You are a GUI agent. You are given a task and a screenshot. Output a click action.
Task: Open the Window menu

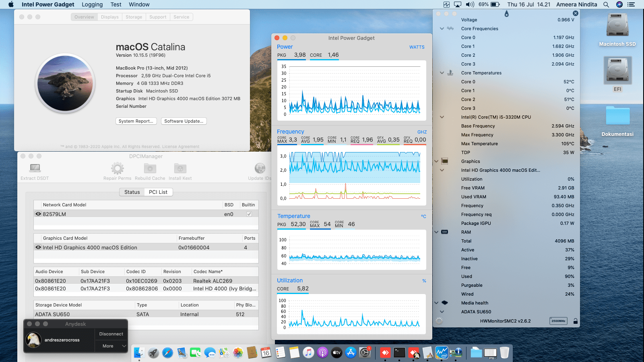click(139, 4)
